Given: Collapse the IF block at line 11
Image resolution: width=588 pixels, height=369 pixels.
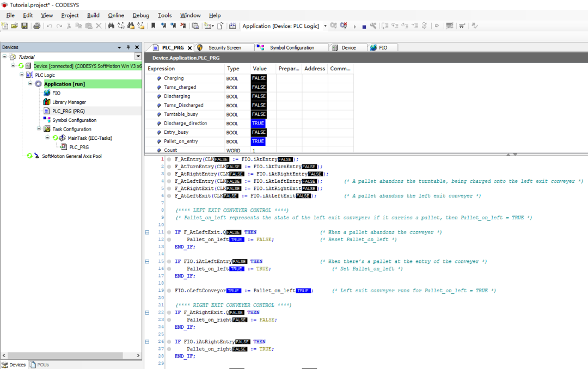Looking at the screenshot, I should pos(147,232).
